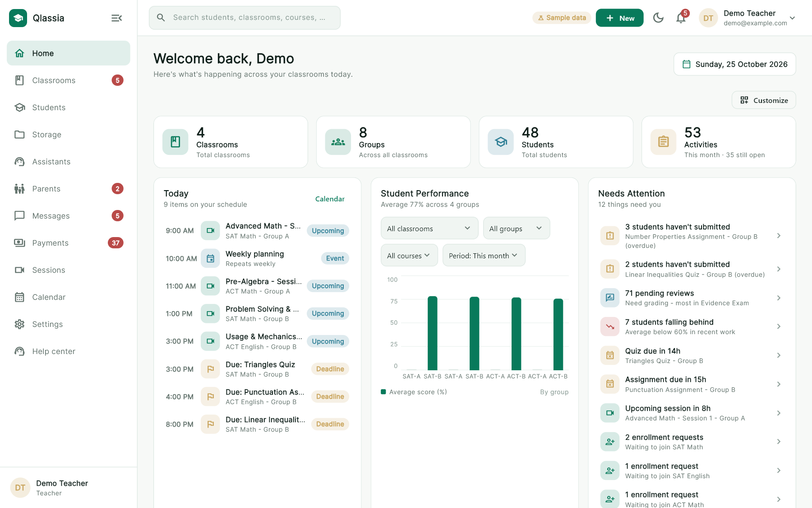
Task: Open the All classrooms dropdown
Action: pos(429,228)
